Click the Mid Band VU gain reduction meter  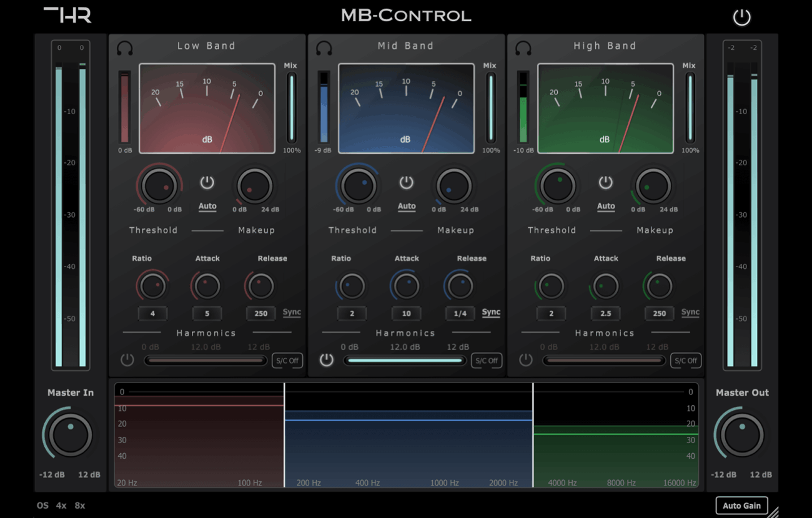point(406,108)
